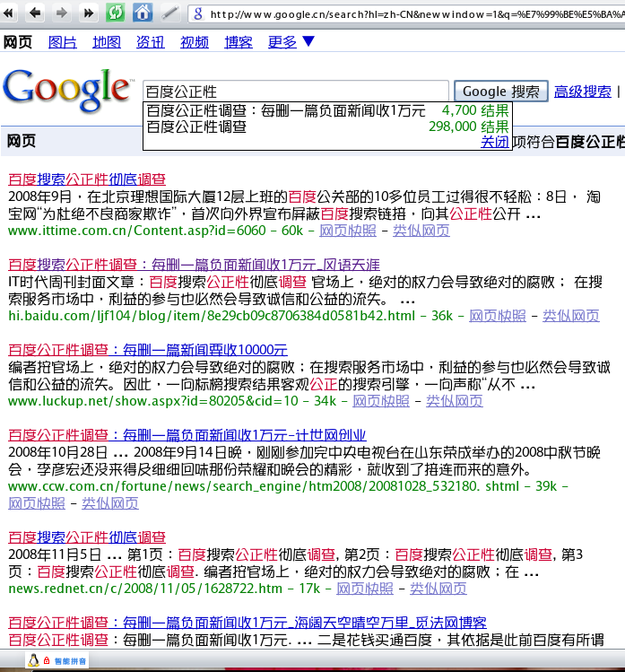The height and width of the screenshot is (672, 625).
Task: Click URL text www.ittime.com.cn/Content.asp?id=6060
Action: (x=137, y=231)
